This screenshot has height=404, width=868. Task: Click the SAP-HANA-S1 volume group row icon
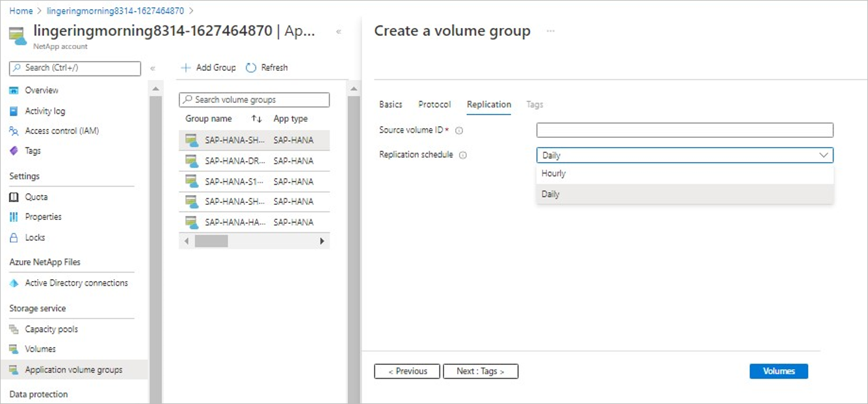[x=191, y=182]
